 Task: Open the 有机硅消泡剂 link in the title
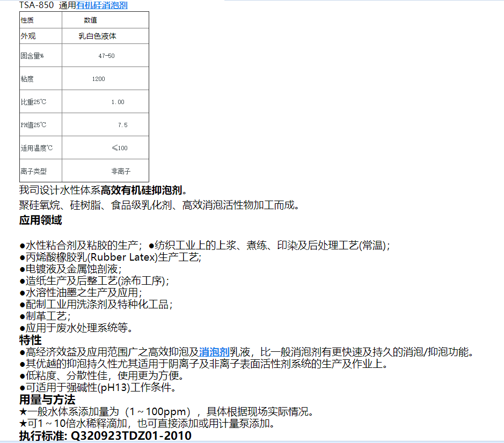click(102, 6)
